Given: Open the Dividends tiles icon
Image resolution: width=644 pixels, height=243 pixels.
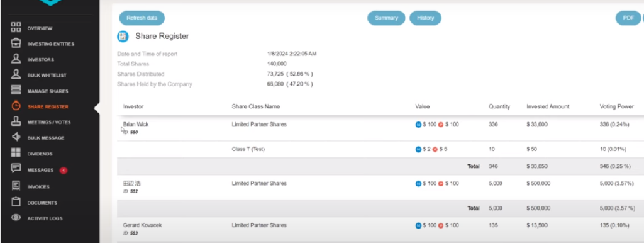Looking at the screenshot, I should point(16,153).
